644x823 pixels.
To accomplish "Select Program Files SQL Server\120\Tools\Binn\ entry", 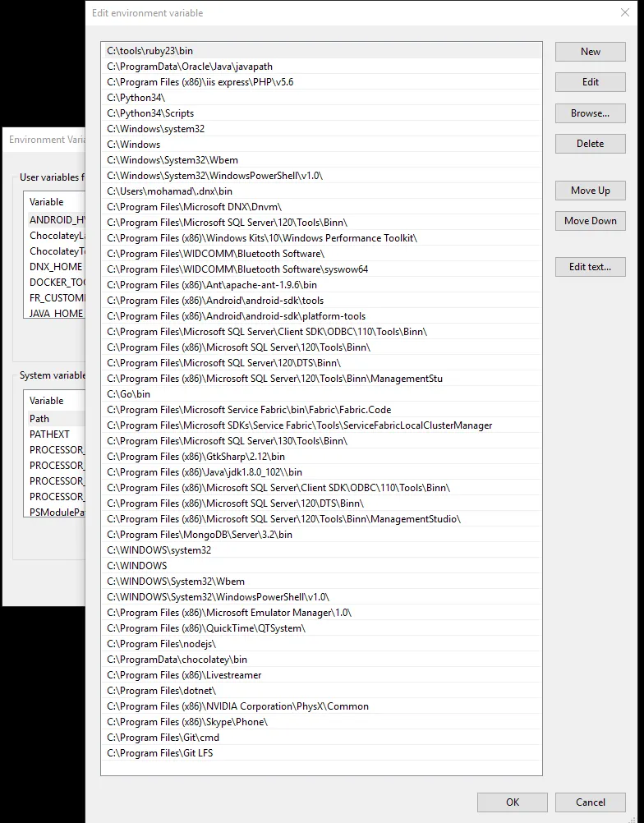I will pyautogui.click(x=321, y=223).
